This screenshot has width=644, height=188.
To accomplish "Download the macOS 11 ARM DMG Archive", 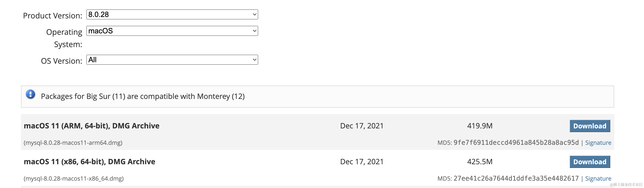I will pos(590,126).
